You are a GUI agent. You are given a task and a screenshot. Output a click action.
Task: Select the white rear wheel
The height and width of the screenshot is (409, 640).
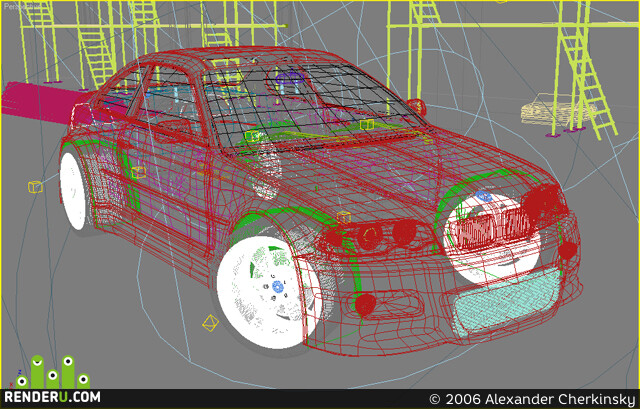[x=73, y=191]
